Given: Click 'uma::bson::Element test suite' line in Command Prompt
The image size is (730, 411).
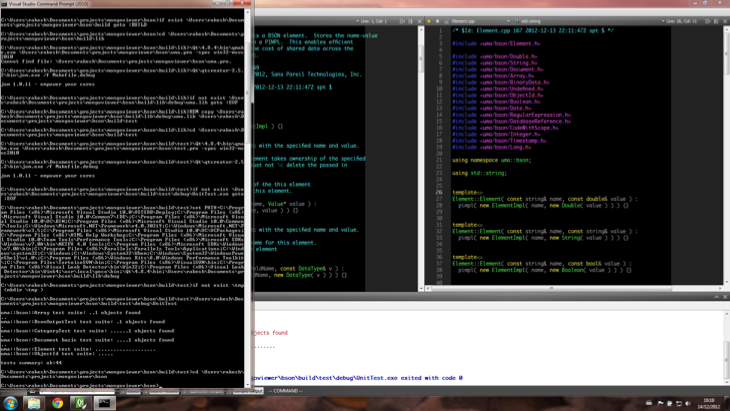Looking at the screenshot, I should (x=78, y=349).
